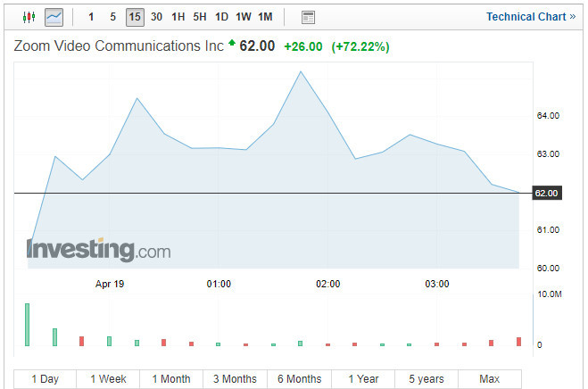Click the black 62.00 price axis marker
Screen dimensions: 588x389
point(547,194)
